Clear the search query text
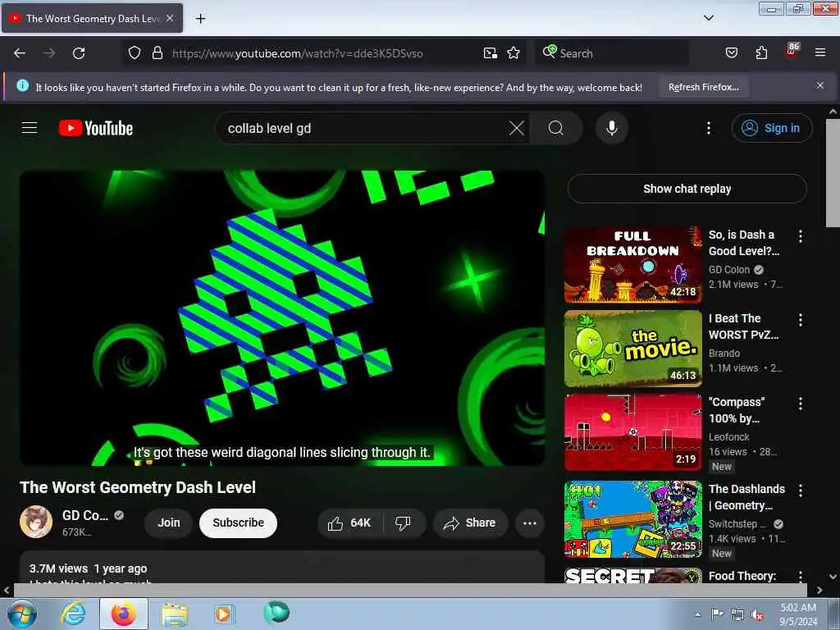Image resolution: width=840 pixels, height=630 pixels. [517, 128]
